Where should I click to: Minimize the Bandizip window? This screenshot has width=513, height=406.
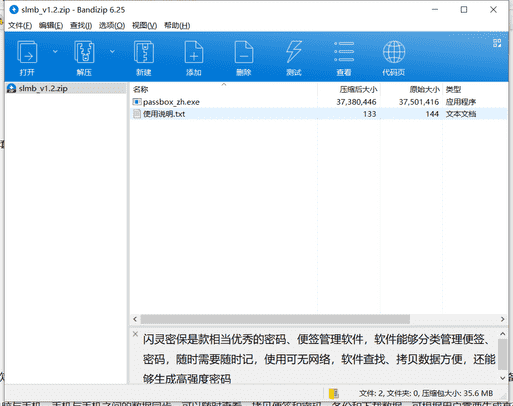click(x=435, y=10)
